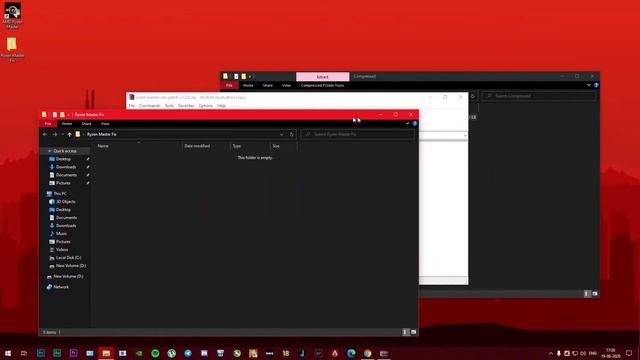This screenshot has width=640, height=360.
Task: Switch Compressed window to details view
Action: (587, 294)
